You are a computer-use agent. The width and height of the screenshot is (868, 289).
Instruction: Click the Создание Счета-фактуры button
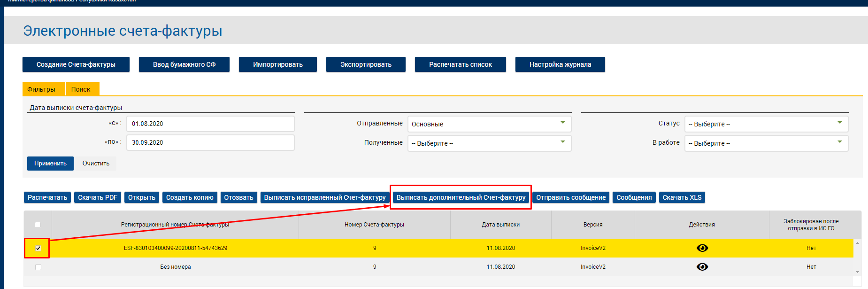pyautogui.click(x=76, y=64)
